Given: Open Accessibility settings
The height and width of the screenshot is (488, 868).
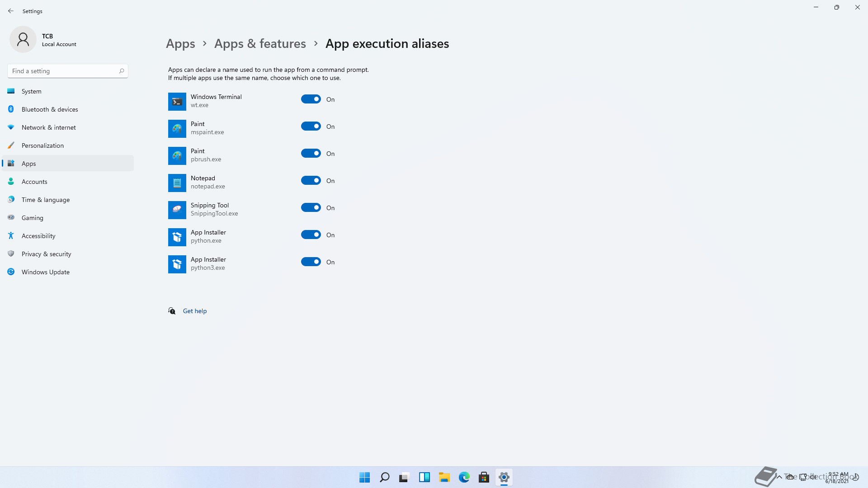Looking at the screenshot, I should point(68,236).
